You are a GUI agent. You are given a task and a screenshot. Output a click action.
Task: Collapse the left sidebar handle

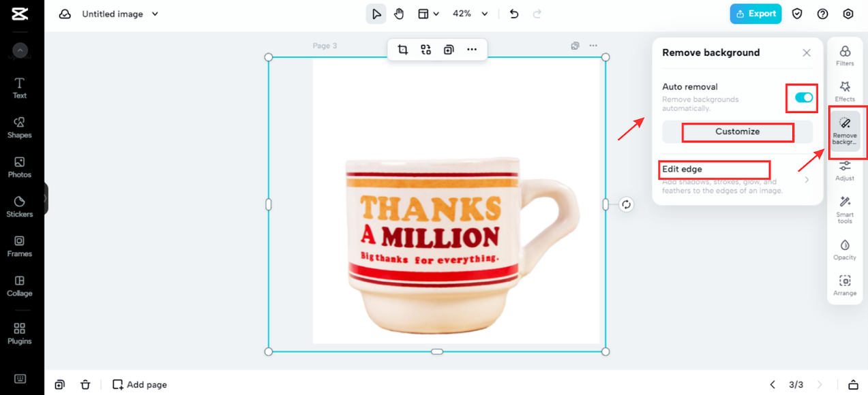[x=46, y=198]
